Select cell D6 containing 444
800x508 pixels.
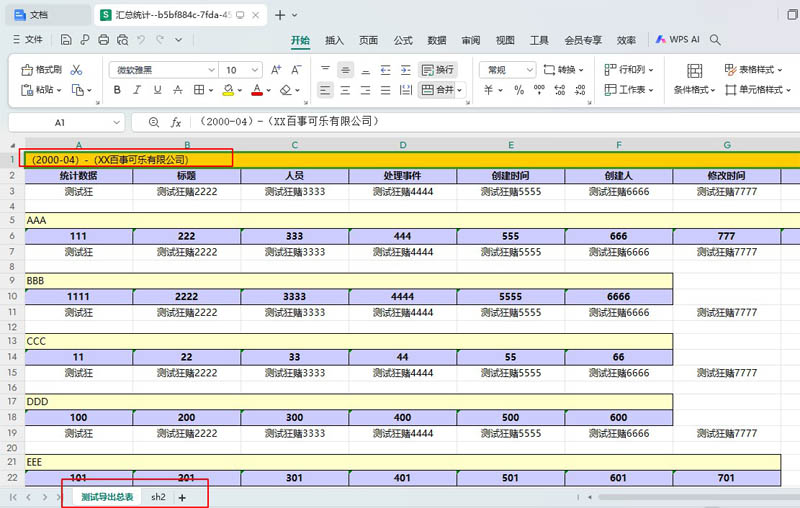(403, 236)
